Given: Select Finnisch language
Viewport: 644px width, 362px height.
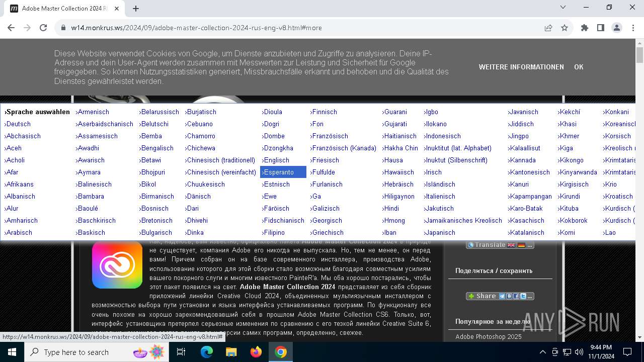Looking at the screenshot, I should pyautogui.click(x=324, y=112).
